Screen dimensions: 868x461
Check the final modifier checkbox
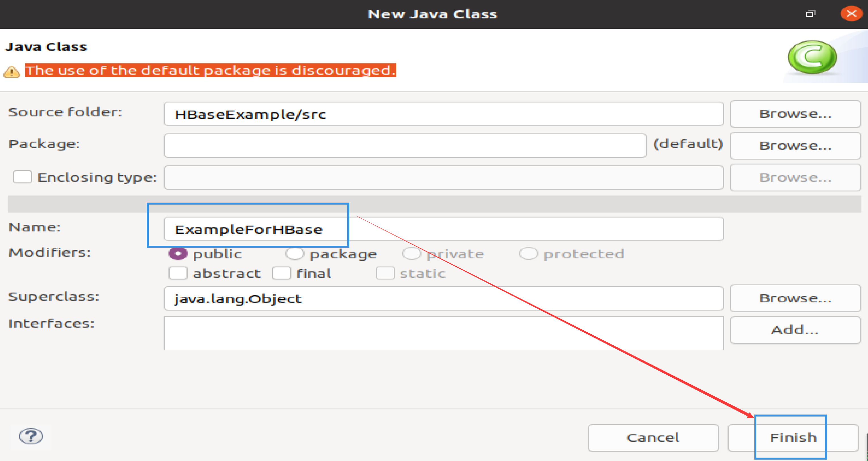click(282, 273)
